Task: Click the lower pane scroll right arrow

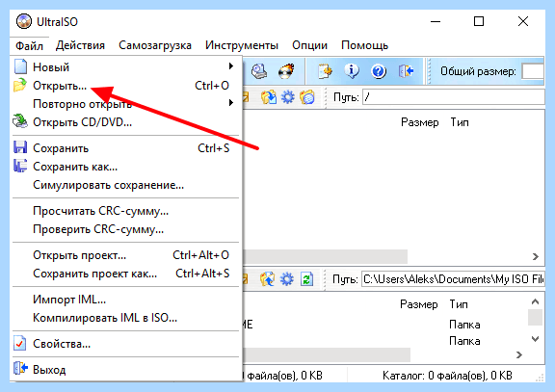Action: coord(519,354)
